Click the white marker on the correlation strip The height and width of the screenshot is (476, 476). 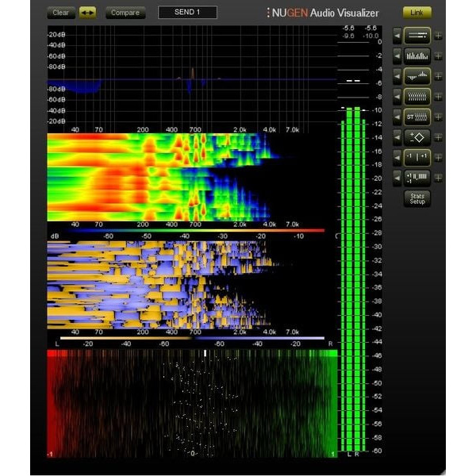(205, 353)
